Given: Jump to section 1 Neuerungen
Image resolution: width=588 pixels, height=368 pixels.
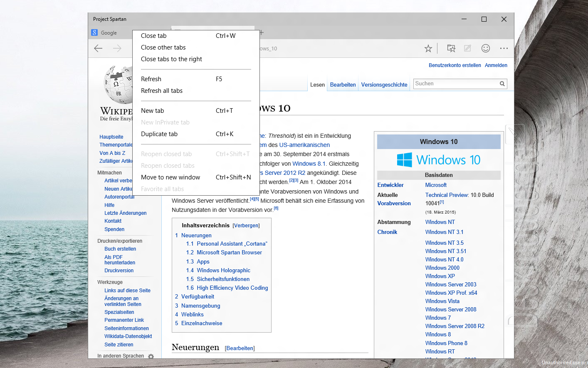Looking at the screenshot, I should pos(193,235).
